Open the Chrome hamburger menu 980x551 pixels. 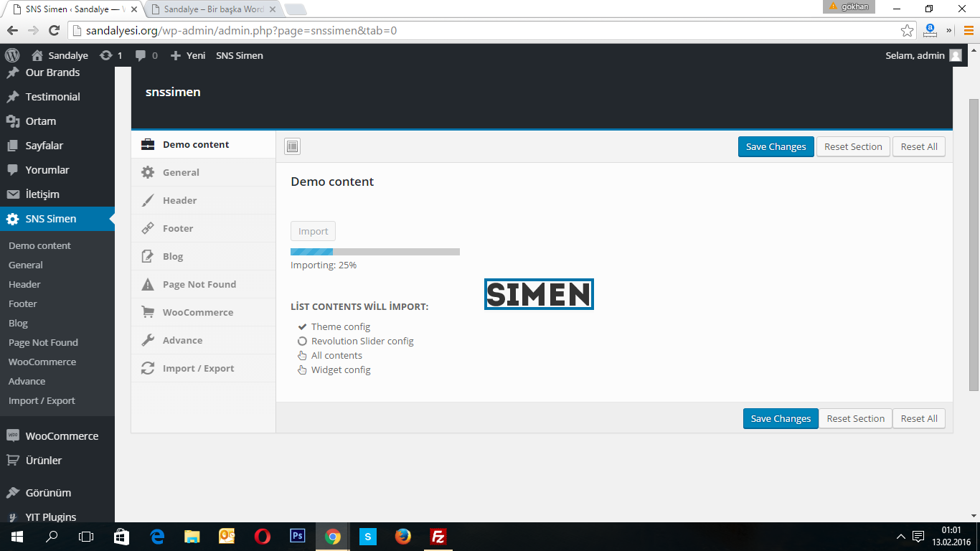point(969,31)
